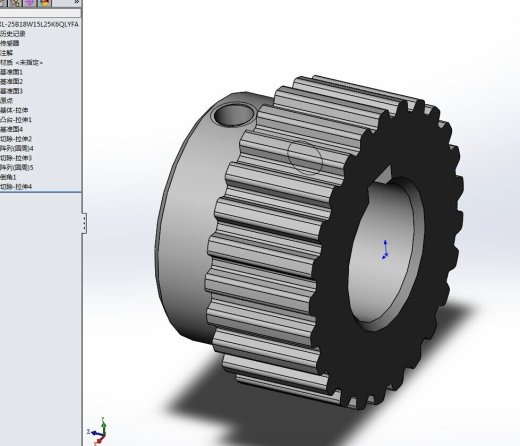Open the DimXpertManager tab icon
Screen dimensions: 520x446
[x=30, y=3]
